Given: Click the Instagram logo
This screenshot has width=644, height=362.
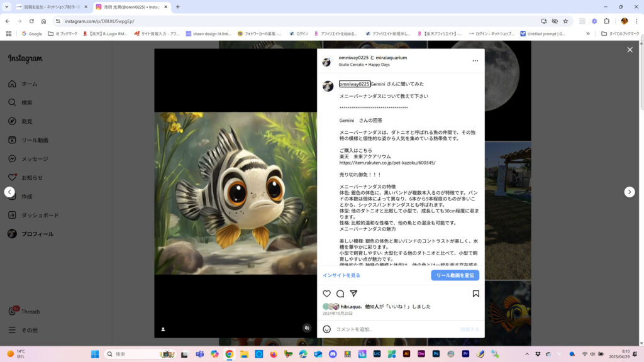Looking at the screenshot, I should pyautogui.click(x=25, y=58).
